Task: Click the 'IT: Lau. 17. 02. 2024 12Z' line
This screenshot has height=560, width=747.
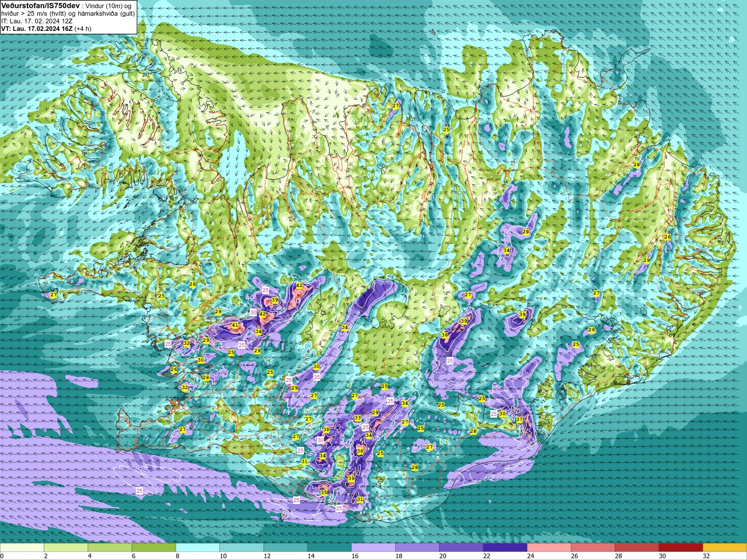Action: 37,20
